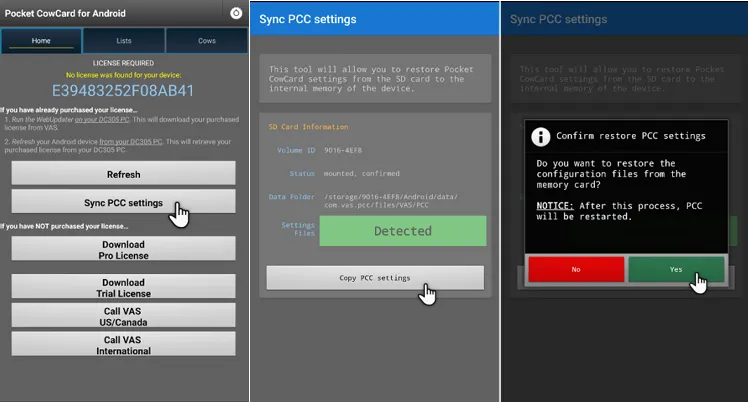This screenshot has width=750, height=402.
Task: Click the NOTICE text in the dialog
Action: pos(555,206)
